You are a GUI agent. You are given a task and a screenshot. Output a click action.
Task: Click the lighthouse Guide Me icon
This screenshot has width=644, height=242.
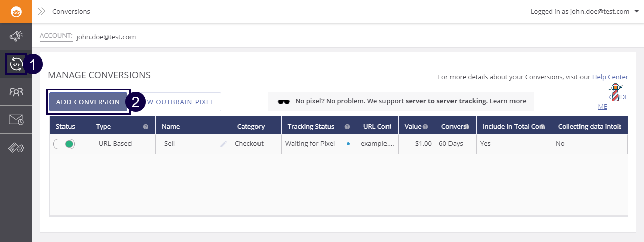pyautogui.click(x=615, y=92)
